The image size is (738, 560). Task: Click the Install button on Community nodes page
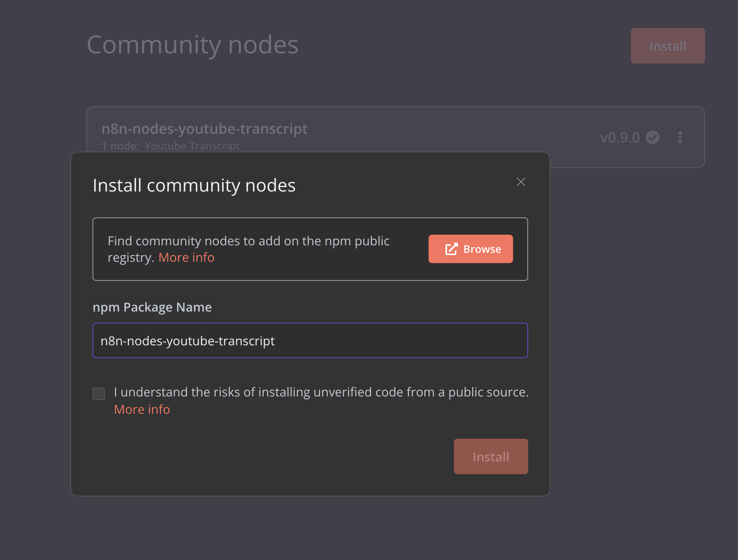coord(668,46)
